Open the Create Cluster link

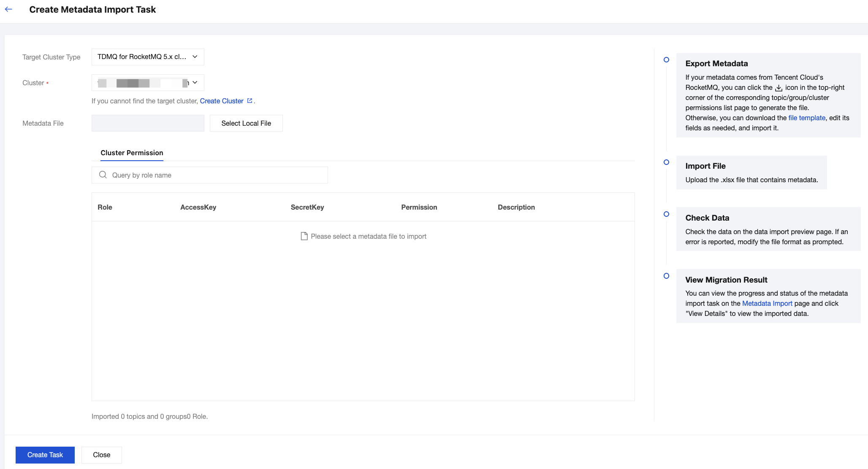221,101
